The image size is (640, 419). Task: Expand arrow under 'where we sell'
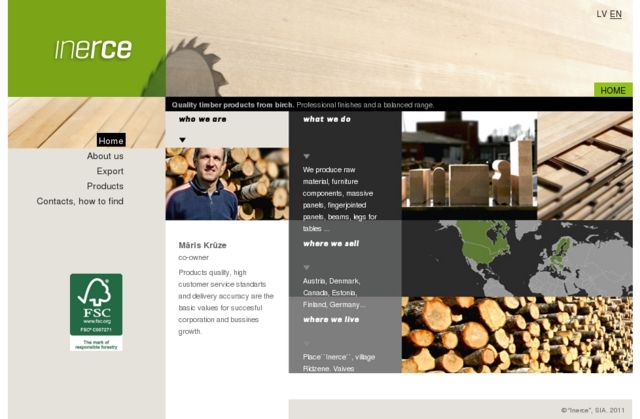pyautogui.click(x=307, y=267)
